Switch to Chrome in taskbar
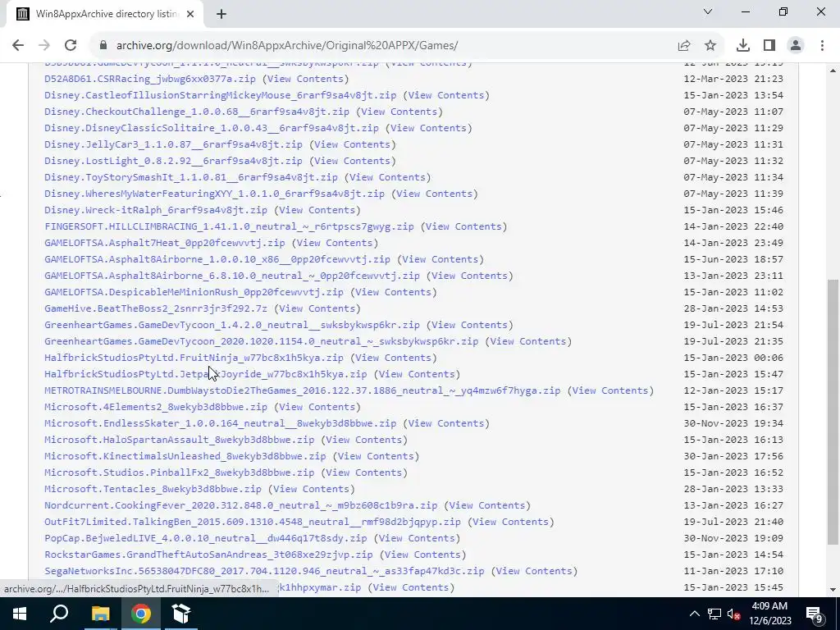Screen dimensions: 840x630 [x=141, y=614]
